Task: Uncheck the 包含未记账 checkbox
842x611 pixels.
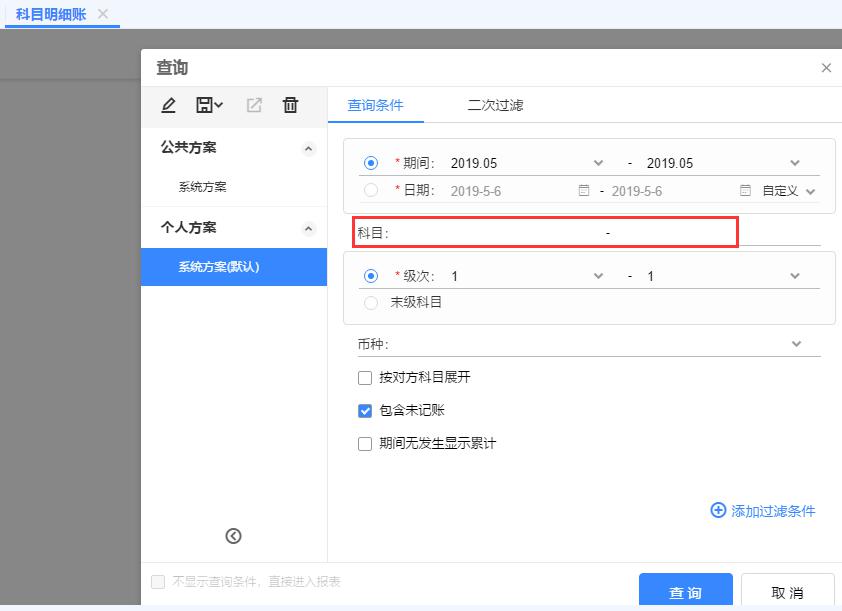Action: tap(365, 410)
